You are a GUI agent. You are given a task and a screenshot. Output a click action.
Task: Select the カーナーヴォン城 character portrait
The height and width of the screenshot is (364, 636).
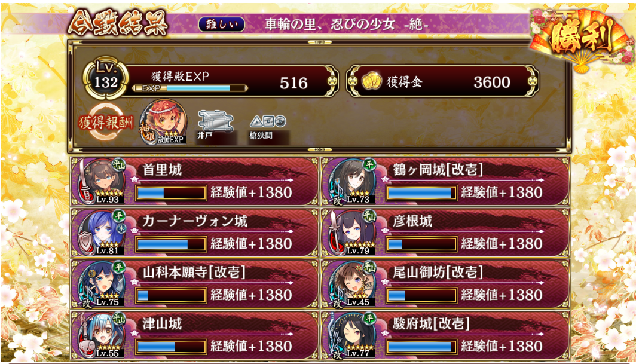click(x=102, y=233)
